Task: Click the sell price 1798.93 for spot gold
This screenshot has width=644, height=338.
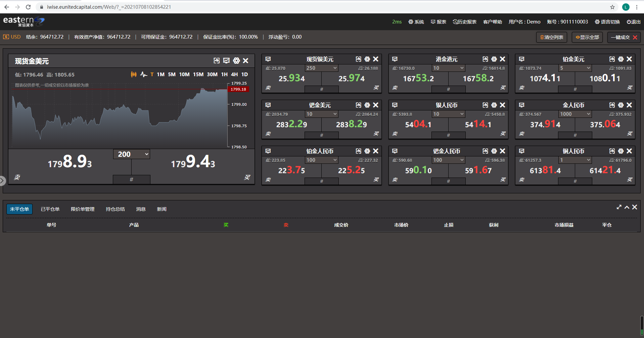Action: [x=70, y=162]
